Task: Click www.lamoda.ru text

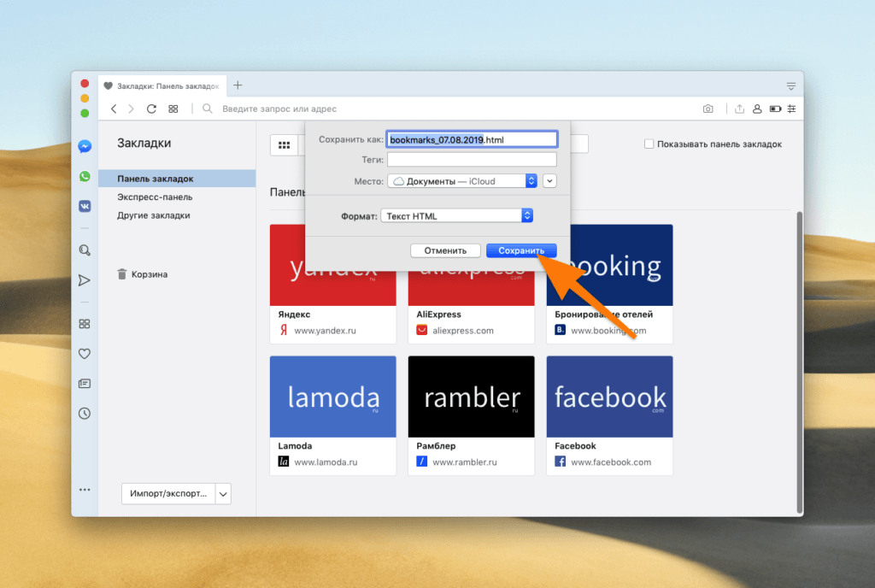Action: [326, 462]
